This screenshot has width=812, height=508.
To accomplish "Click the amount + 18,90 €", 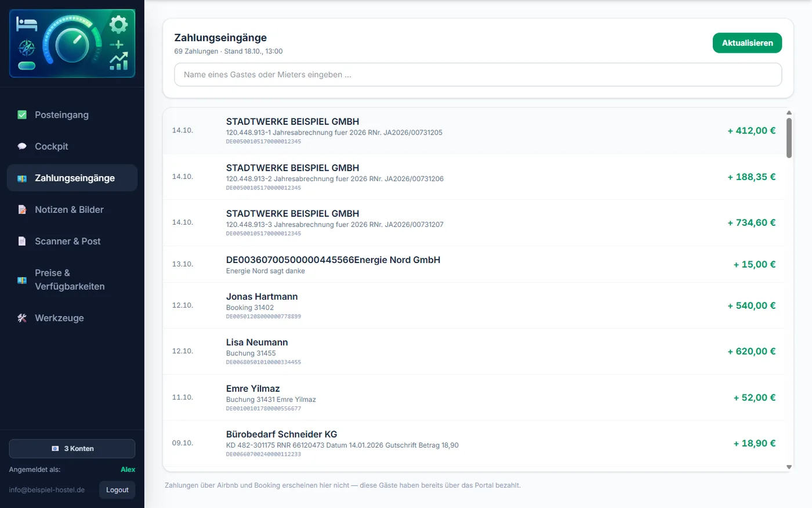I will coord(755,444).
